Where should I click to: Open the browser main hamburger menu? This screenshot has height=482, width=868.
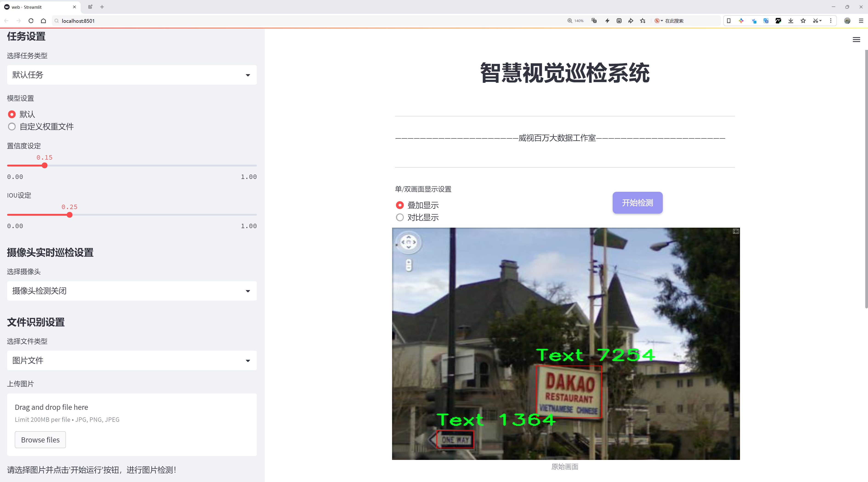click(861, 20)
